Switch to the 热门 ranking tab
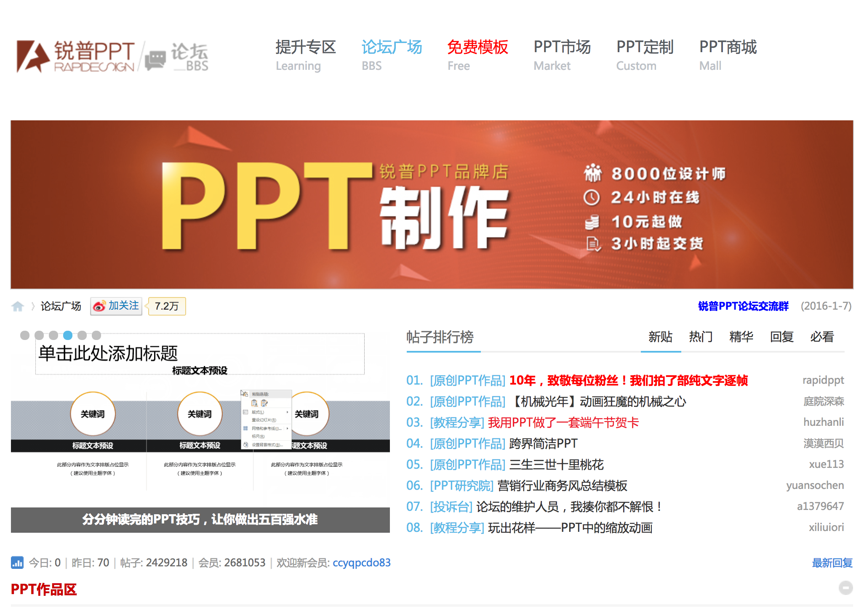Screen dimensions: 864x616 click(x=701, y=337)
